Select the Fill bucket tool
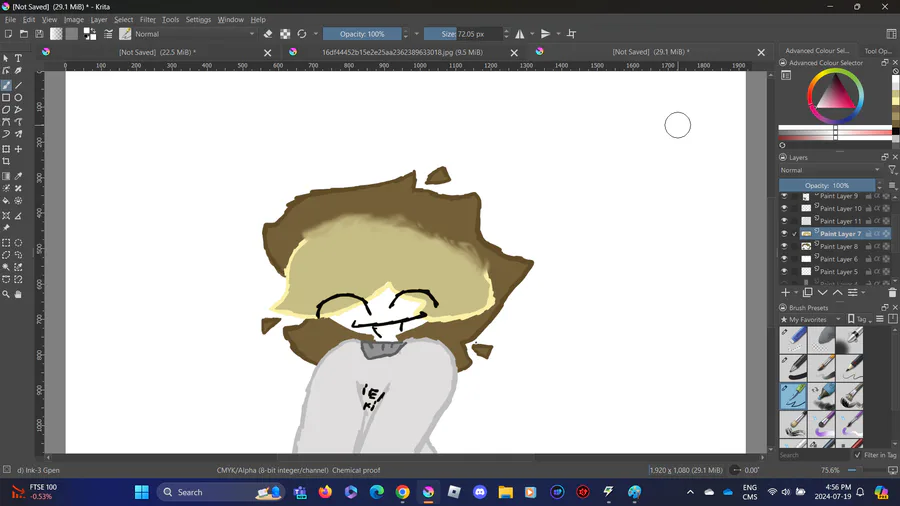Image resolution: width=900 pixels, height=506 pixels. pyautogui.click(x=6, y=201)
